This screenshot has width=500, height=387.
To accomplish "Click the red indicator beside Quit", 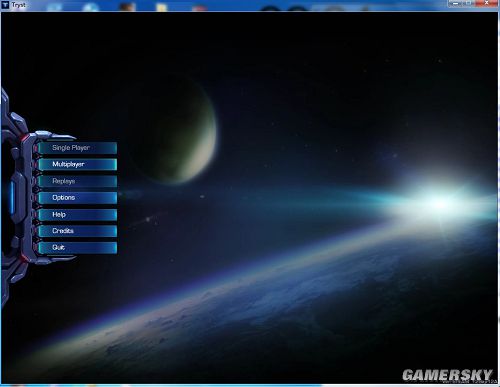I will [x=35, y=248].
